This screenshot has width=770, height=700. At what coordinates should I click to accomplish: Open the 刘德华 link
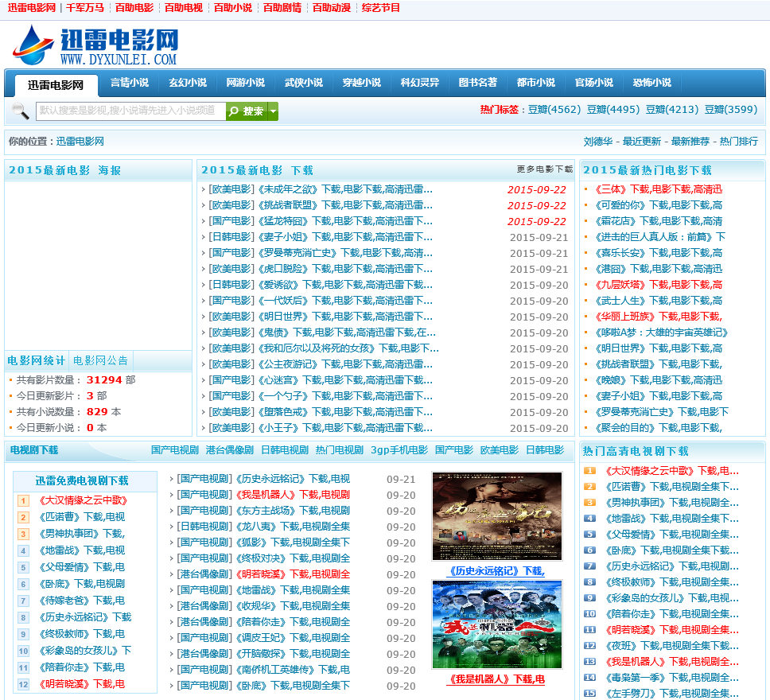pos(597,142)
